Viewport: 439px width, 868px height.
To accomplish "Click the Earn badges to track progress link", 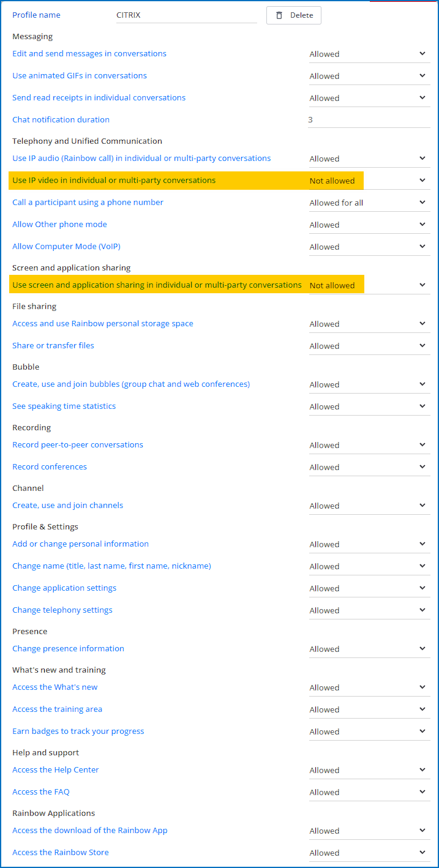I will point(78,731).
